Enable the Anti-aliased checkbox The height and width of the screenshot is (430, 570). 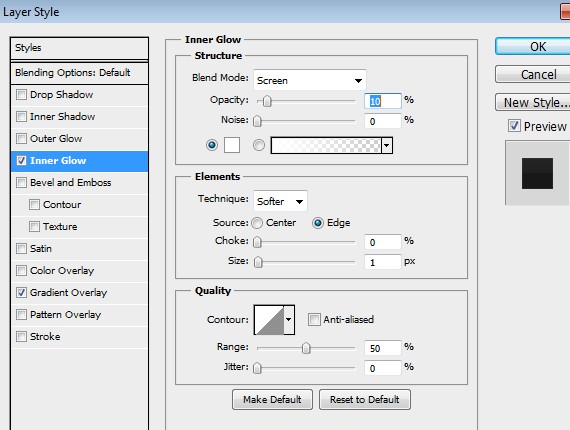(x=314, y=320)
